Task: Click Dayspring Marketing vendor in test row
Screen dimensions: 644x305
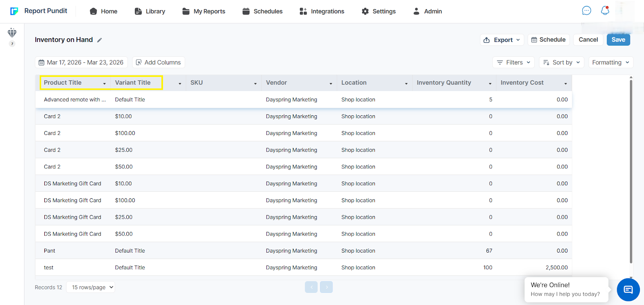Action: click(291, 268)
